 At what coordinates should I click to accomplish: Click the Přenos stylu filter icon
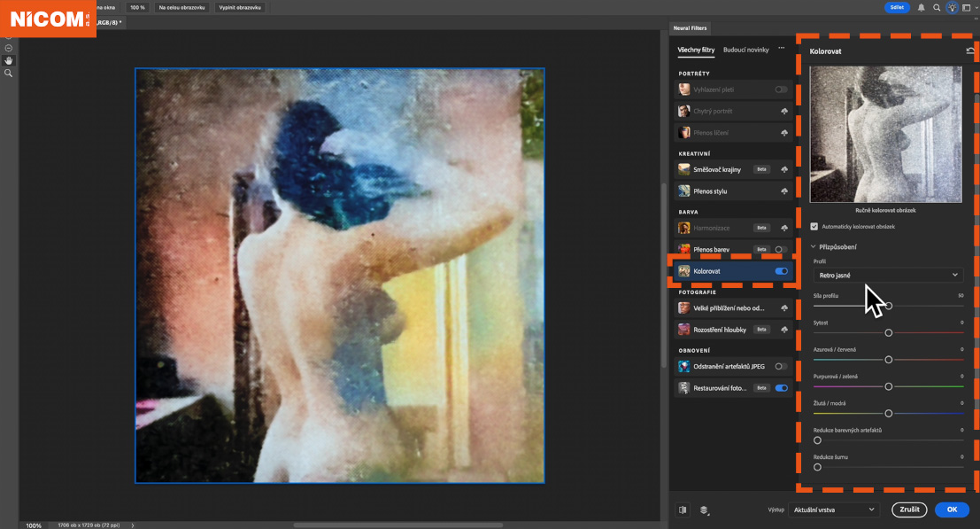pyautogui.click(x=683, y=191)
